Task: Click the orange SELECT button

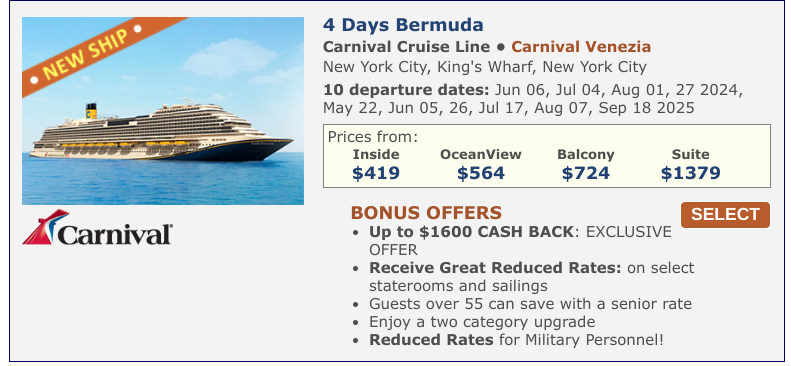Action: click(x=725, y=215)
